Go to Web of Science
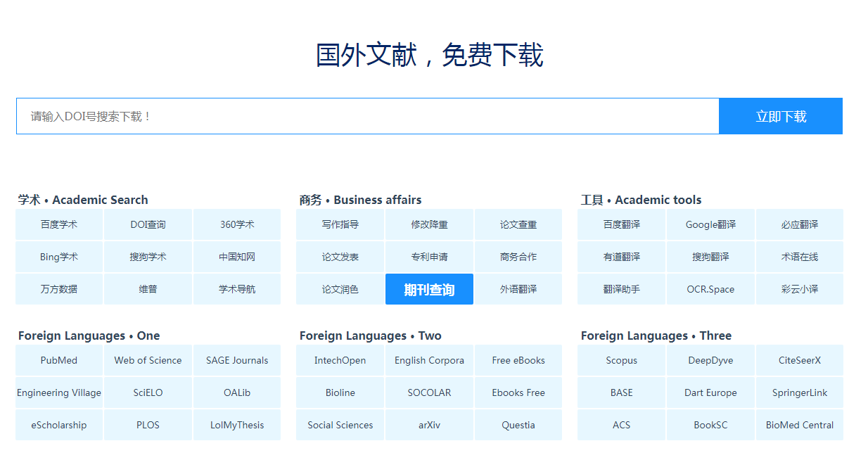 148,360
